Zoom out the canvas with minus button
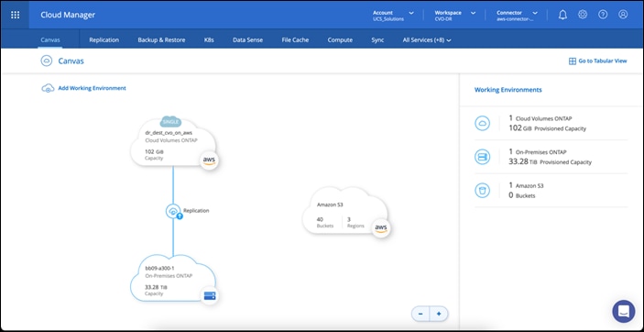Viewport: 644px width, 332px height. pyautogui.click(x=420, y=314)
